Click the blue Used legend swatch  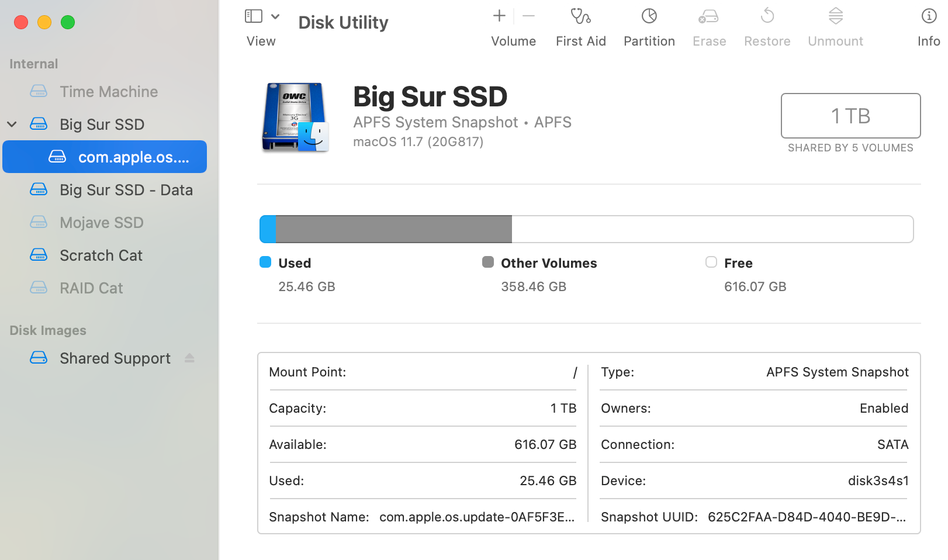265,262
